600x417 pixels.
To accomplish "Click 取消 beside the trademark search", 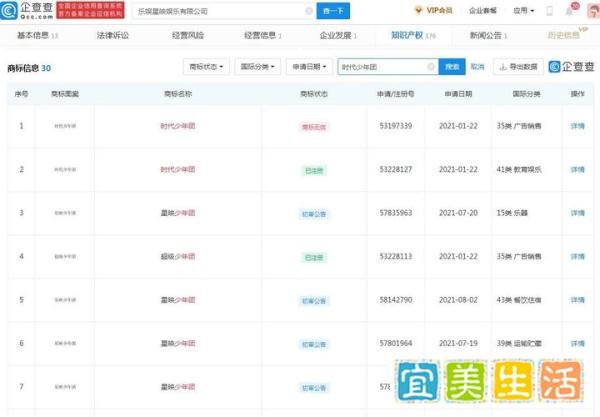I will tap(477, 67).
